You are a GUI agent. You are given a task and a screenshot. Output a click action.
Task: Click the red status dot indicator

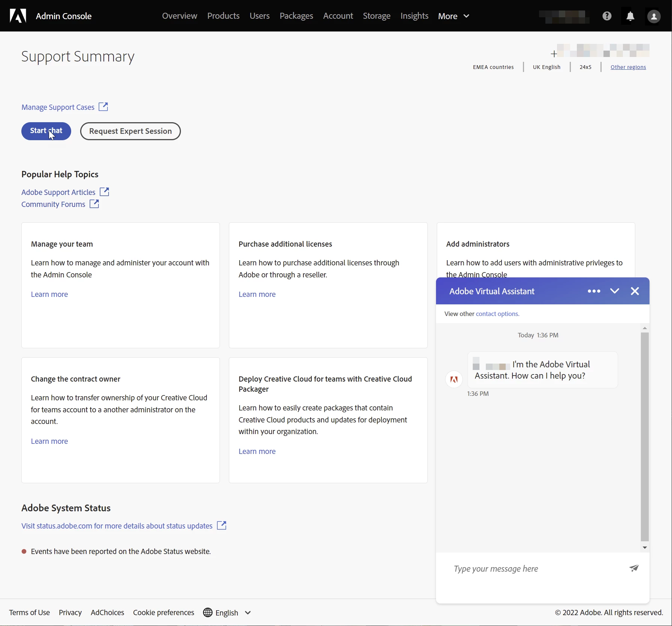(24, 551)
